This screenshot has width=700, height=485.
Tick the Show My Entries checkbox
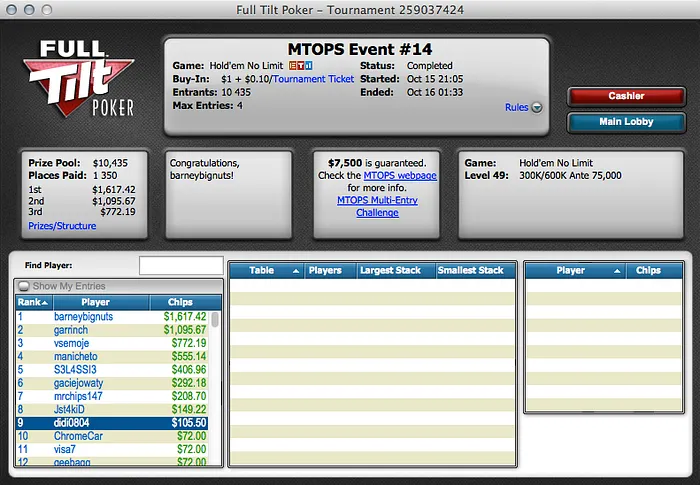point(24,286)
